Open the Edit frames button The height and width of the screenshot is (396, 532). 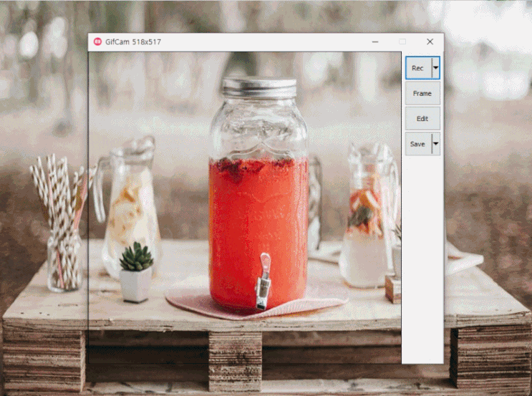pos(422,118)
